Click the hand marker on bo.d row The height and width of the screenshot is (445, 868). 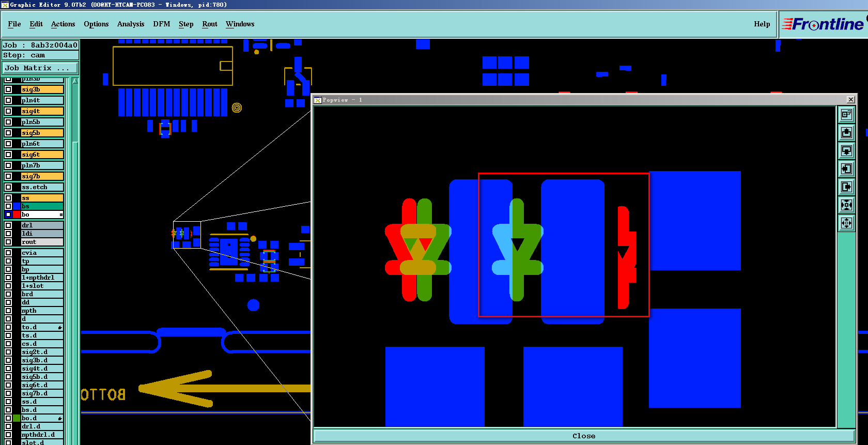pyautogui.click(x=60, y=419)
